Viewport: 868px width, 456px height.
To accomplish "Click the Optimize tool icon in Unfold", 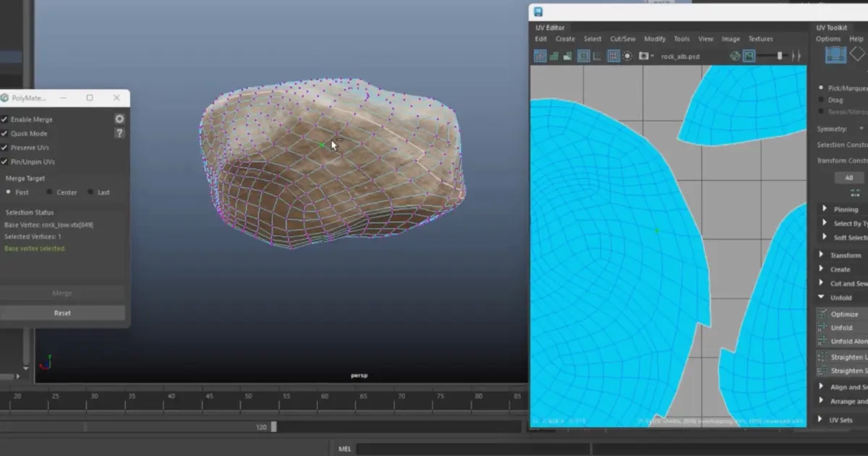I will coord(822,314).
